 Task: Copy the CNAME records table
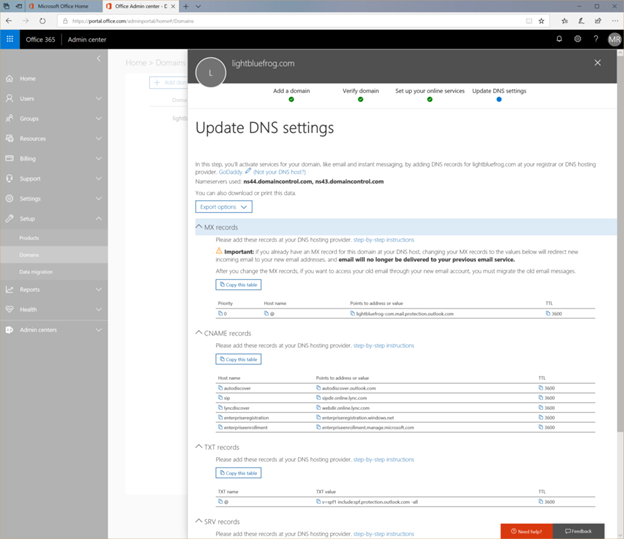click(238, 359)
